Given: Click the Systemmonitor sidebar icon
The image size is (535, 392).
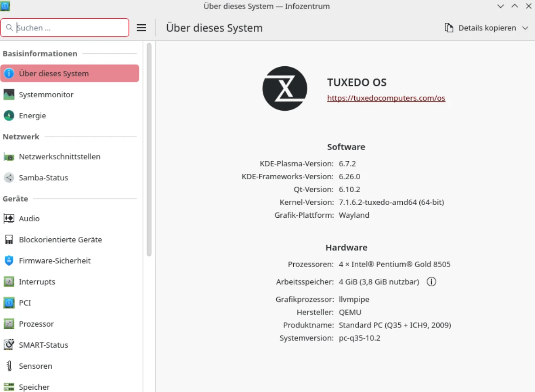Looking at the screenshot, I should tap(9, 95).
